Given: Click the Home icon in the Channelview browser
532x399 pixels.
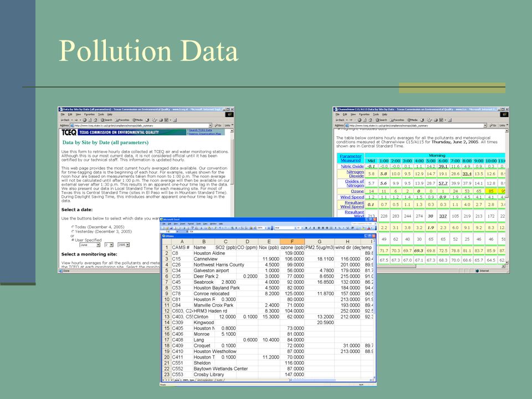Looking at the screenshot, I should click(370, 120).
